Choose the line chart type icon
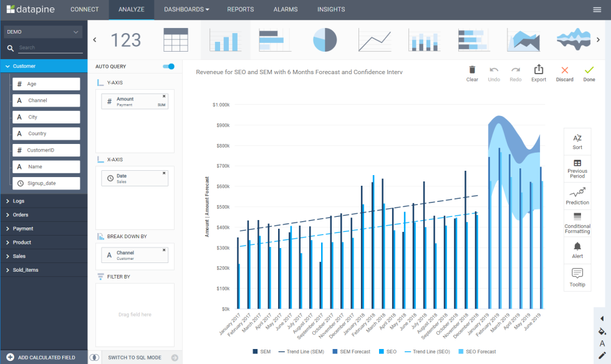611x364 pixels. (x=374, y=40)
